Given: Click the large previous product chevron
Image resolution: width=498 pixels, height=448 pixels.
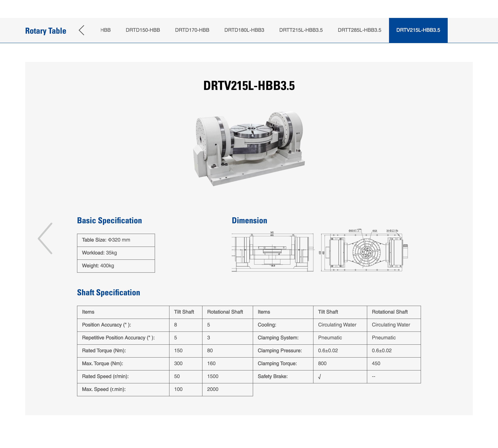Looking at the screenshot, I should pos(45,238).
